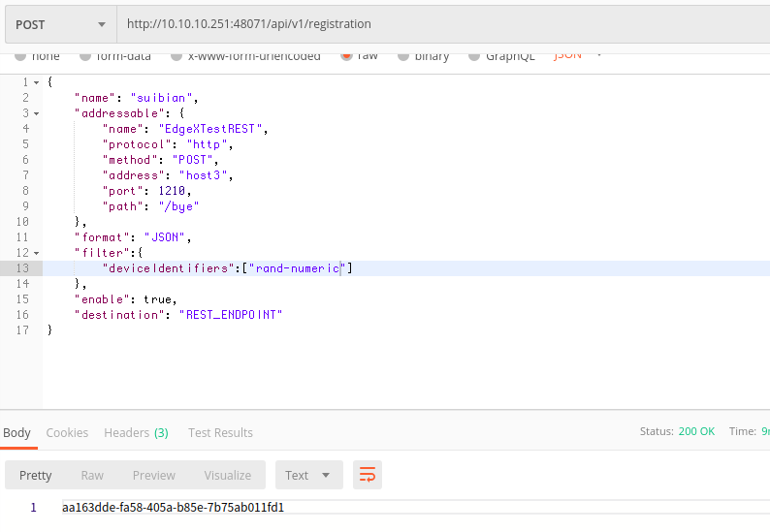Open the Text response format dropdown
The image size is (770, 532).
pyautogui.click(x=307, y=475)
